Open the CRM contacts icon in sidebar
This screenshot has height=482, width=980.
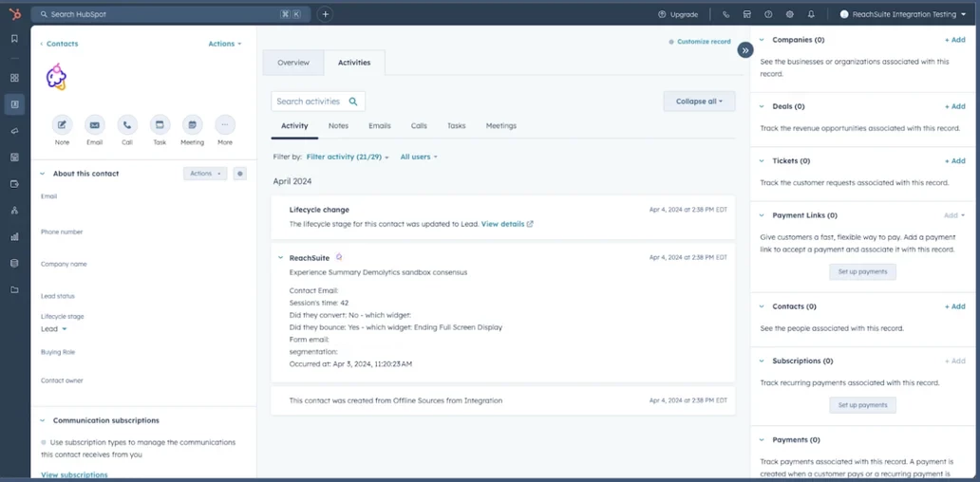click(14, 104)
